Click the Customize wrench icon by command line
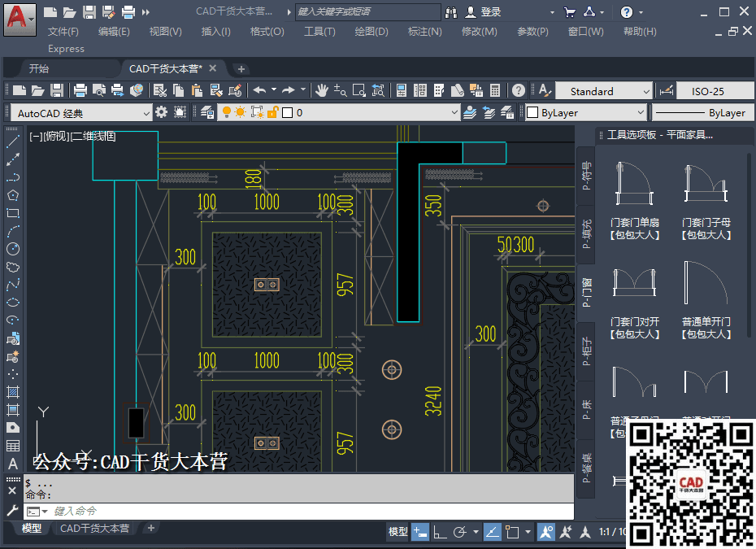Viewport: 756px width, 549px height. pos(12,511)
